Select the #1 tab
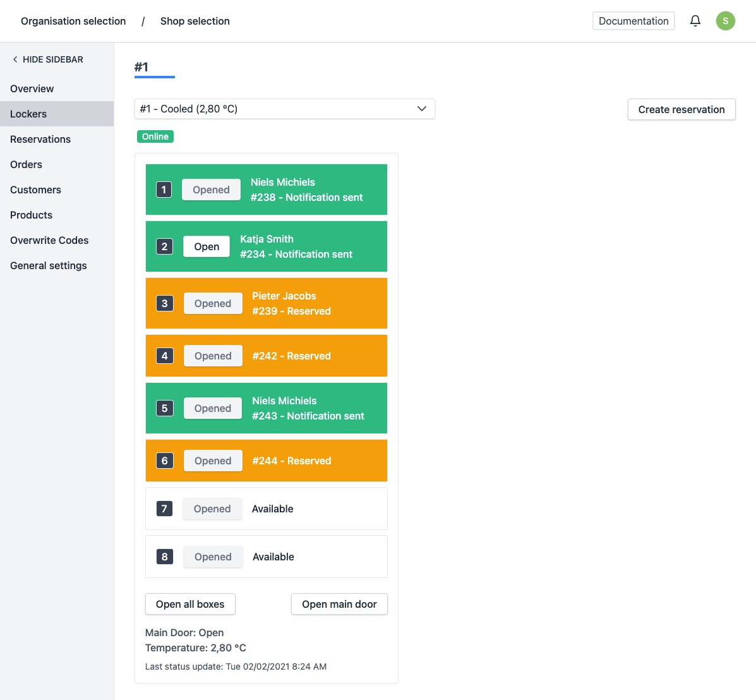 pos(141,67)
